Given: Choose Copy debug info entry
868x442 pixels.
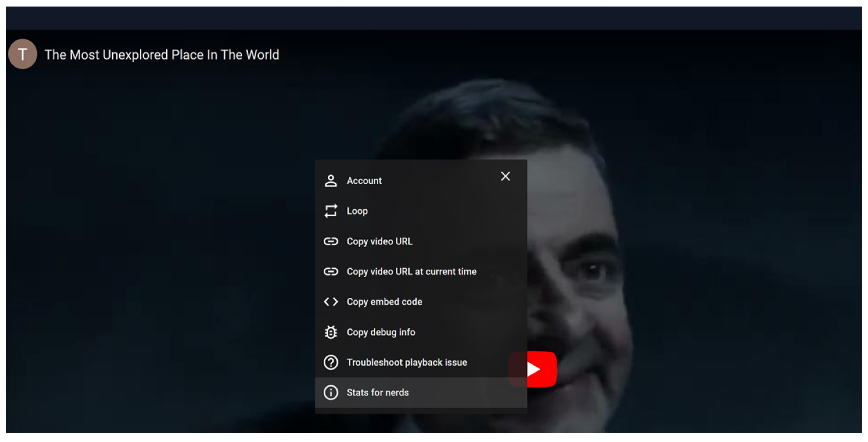Looking at the screenshot, I should (381, 332).
